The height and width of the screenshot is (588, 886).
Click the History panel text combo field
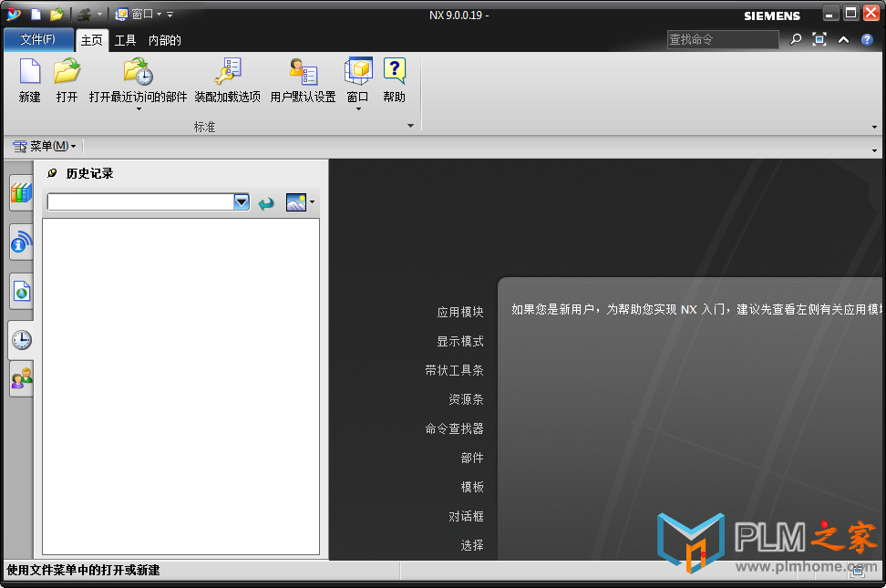click(x=140, y=201)
